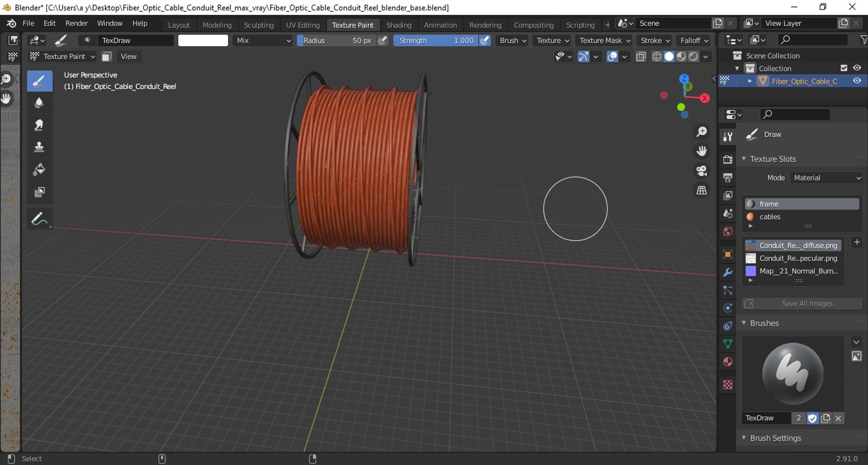
Task: Hide Fiber_Optic_Cable object in outliner
Action: point(857,81)
